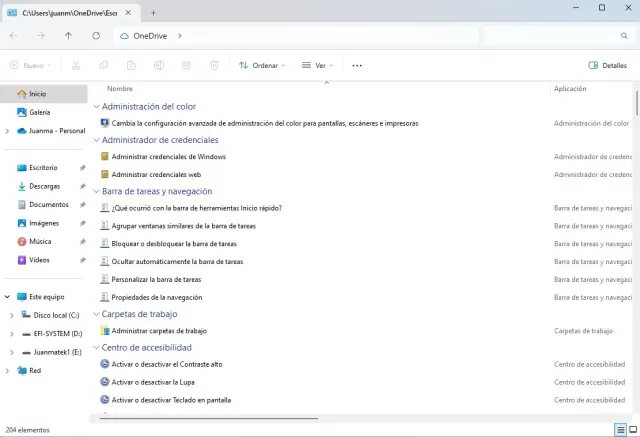Open the Ordenar sort dropdown
The height and width of the screenshot is (437, 640).
pyautogui.click(x=262, y=65)
